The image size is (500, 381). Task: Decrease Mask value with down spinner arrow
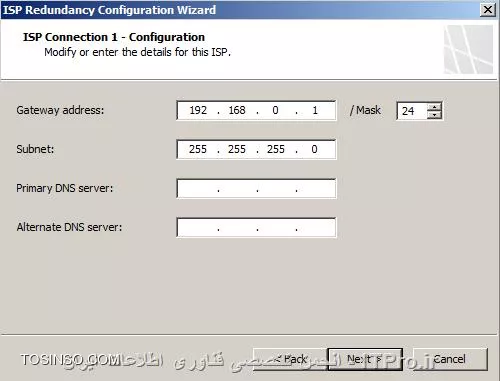pos(434,115)
